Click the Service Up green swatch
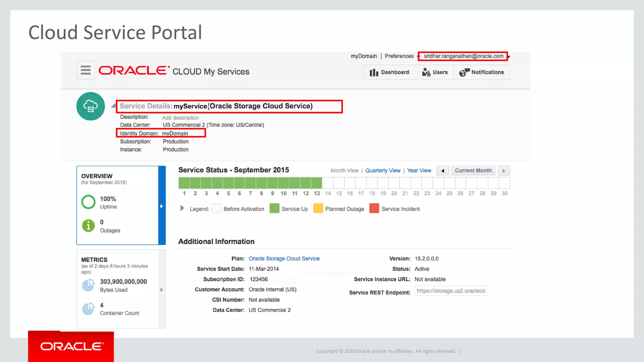The height and width of the screenshot is (362, 644). pos(274,208)
